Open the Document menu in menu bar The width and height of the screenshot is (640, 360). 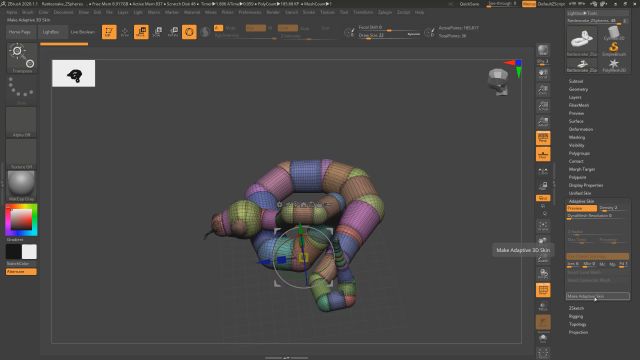[x=64, y=12]
